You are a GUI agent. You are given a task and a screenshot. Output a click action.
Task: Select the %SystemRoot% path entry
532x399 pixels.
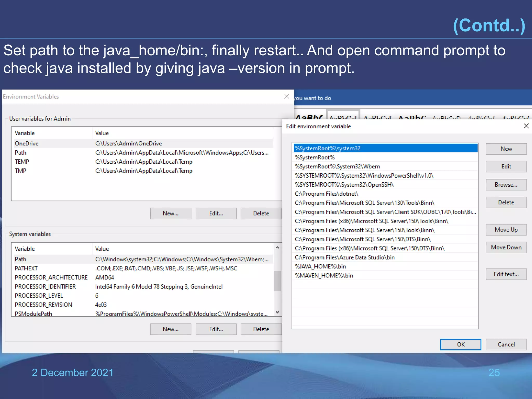pos(385,157)
